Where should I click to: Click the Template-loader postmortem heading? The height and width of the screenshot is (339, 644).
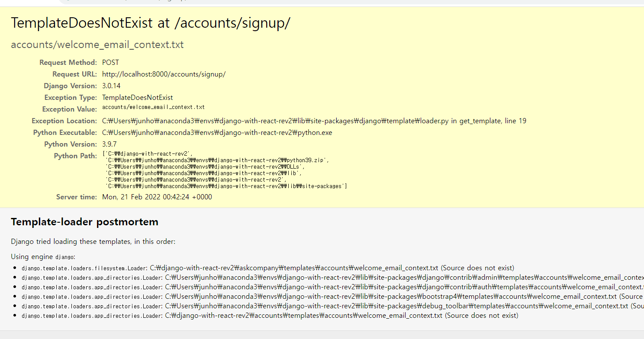coord(84,222)
